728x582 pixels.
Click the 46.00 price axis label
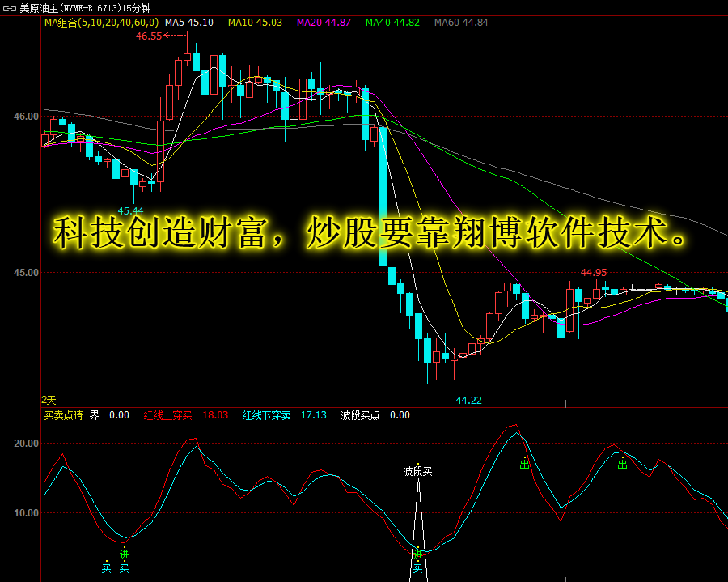pos(26,117)
